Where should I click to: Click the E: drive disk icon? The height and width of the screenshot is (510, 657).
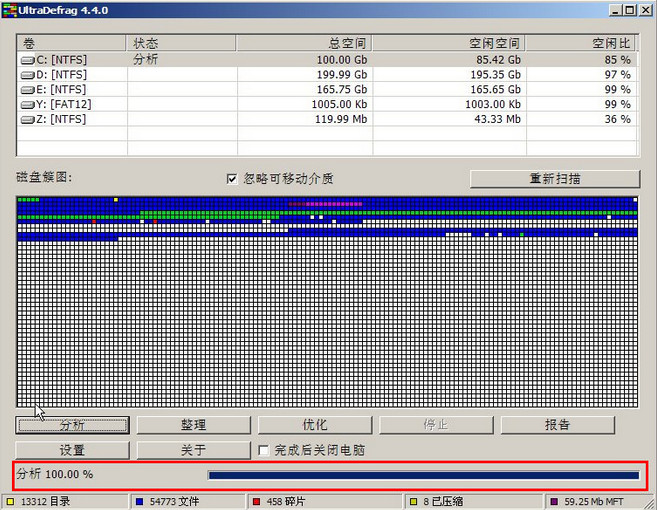coord(27,90)
